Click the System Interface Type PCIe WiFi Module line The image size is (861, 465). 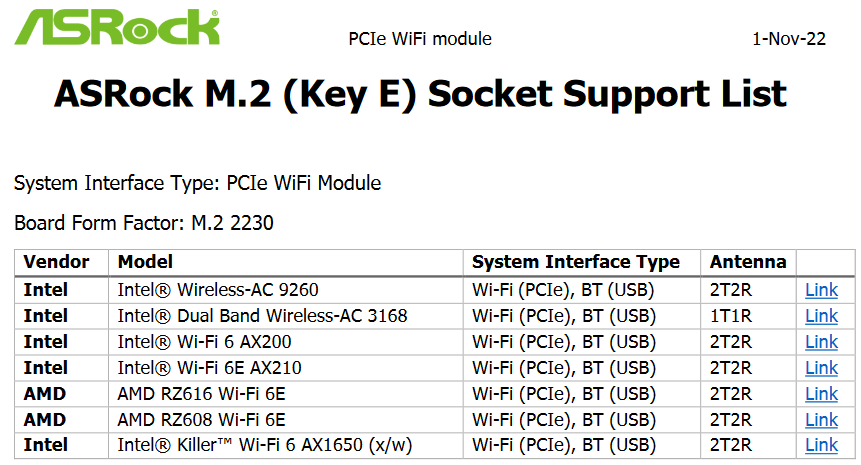pyautogui.click(x=198, y=183)
